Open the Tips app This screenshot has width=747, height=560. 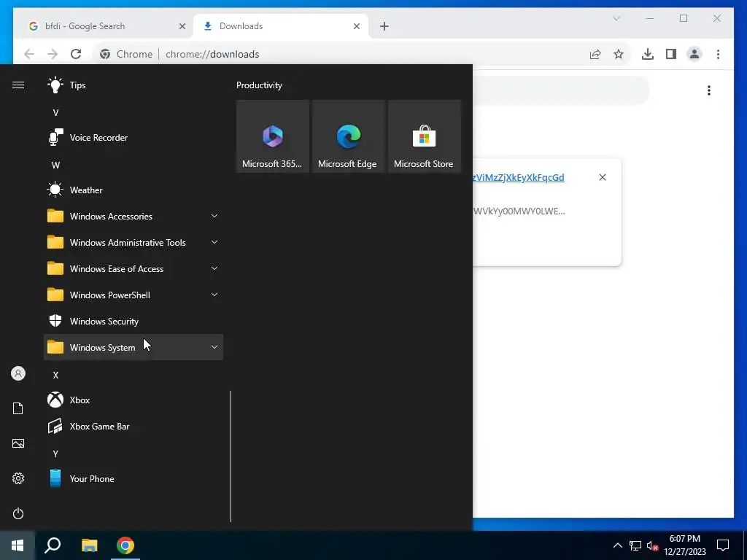click(x=133, y=85)
